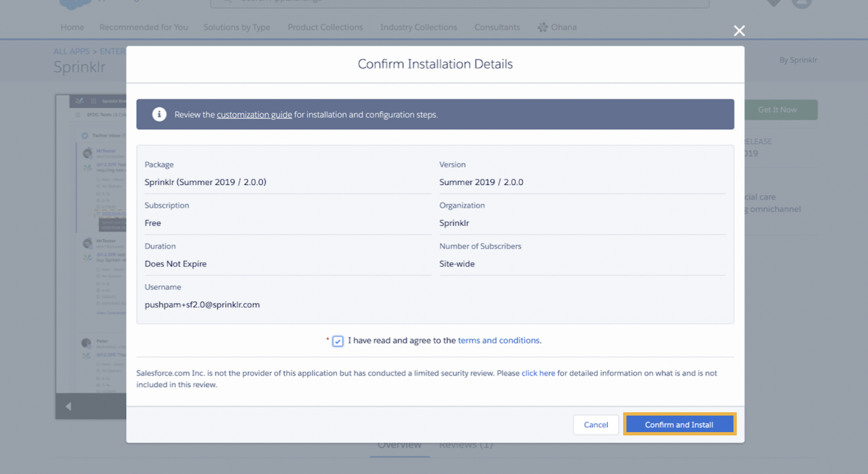Cancel the installation dialog
868x474 pixels.
[596, 424]
